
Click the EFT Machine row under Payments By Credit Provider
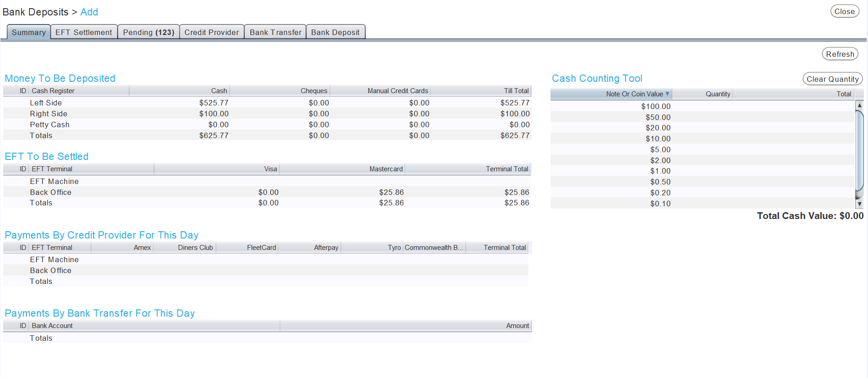pos(266,259)
